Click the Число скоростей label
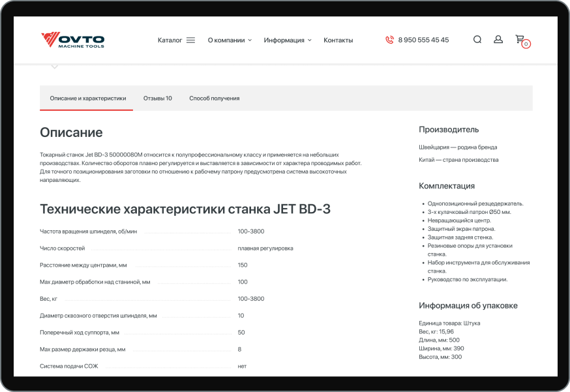 62,249
